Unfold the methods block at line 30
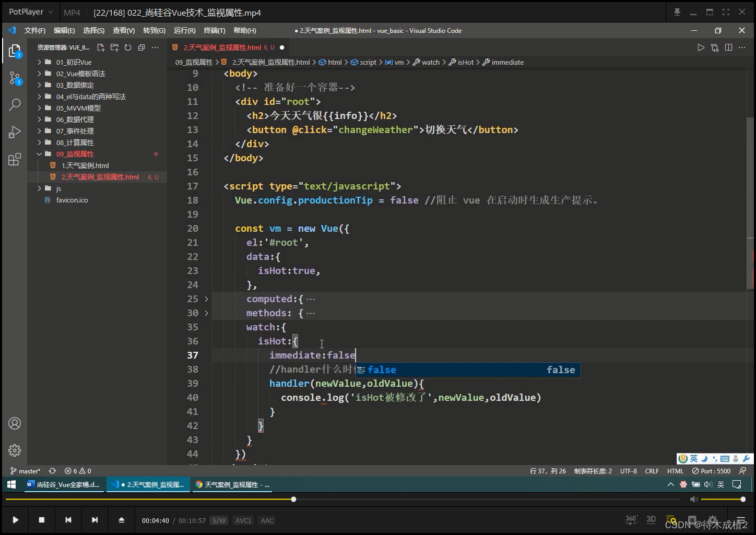 [x=206, y=313]
